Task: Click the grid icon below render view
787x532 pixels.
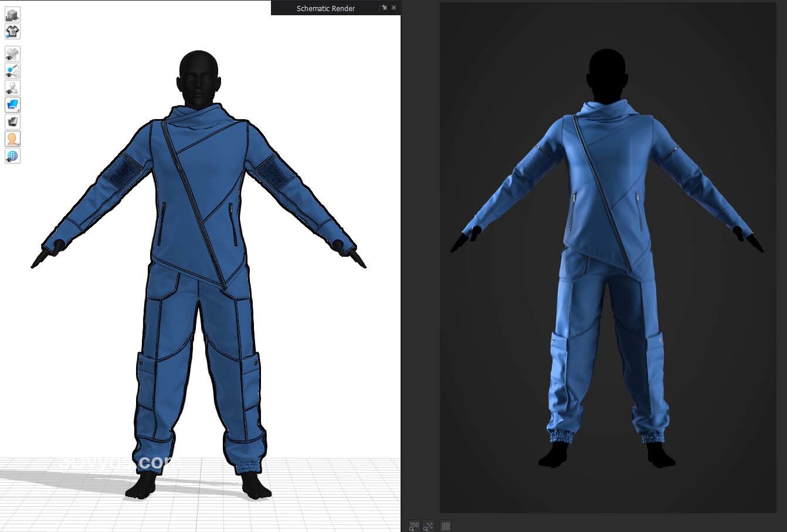Action: click(445, 526)
